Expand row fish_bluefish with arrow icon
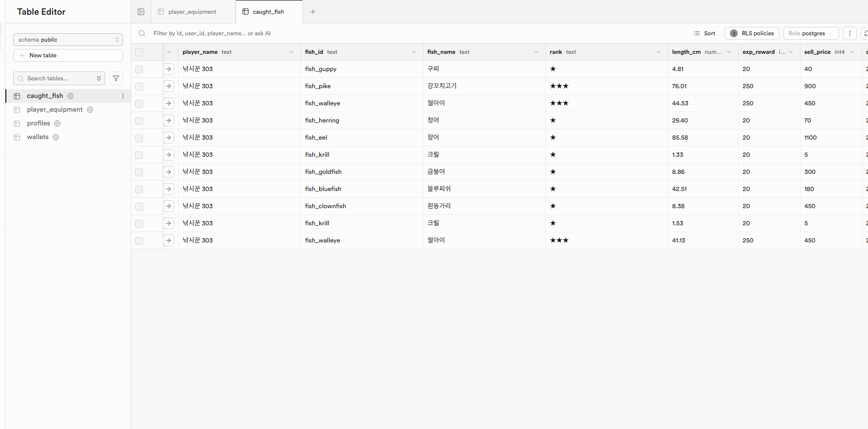Viewport: 868px width, 429px height. point(168,189)
